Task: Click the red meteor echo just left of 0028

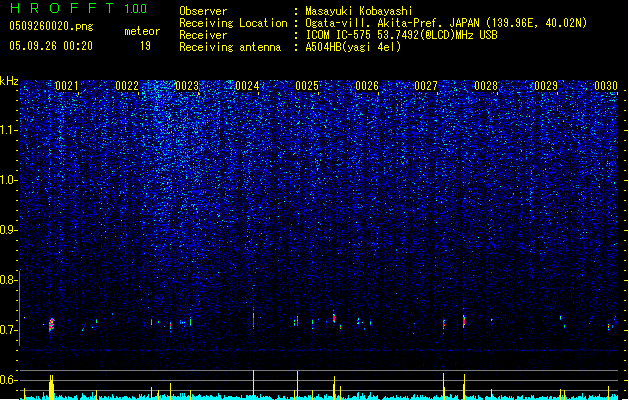Action: coord(464,321)
